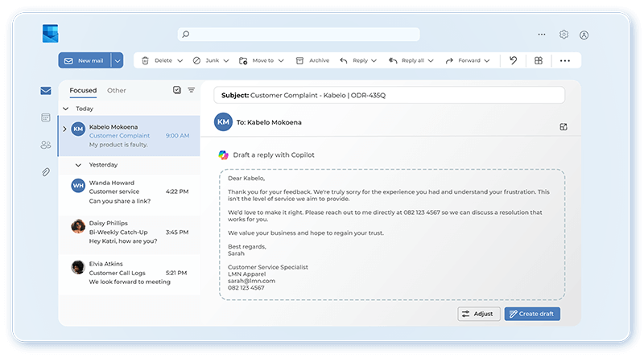This screenshot has width=644, height=362.
Task: Click the Adjust button
Action: [479, 314]
